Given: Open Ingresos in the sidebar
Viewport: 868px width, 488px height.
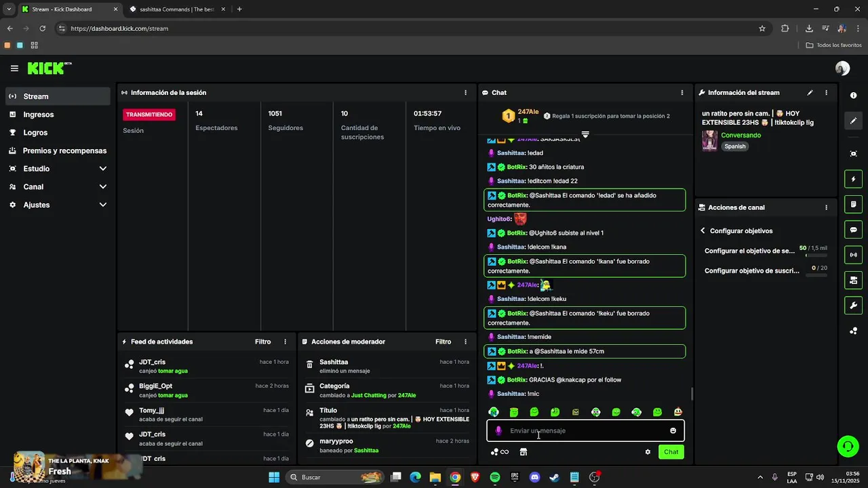Looking at the screenshot, I should [x=58, y=115].
